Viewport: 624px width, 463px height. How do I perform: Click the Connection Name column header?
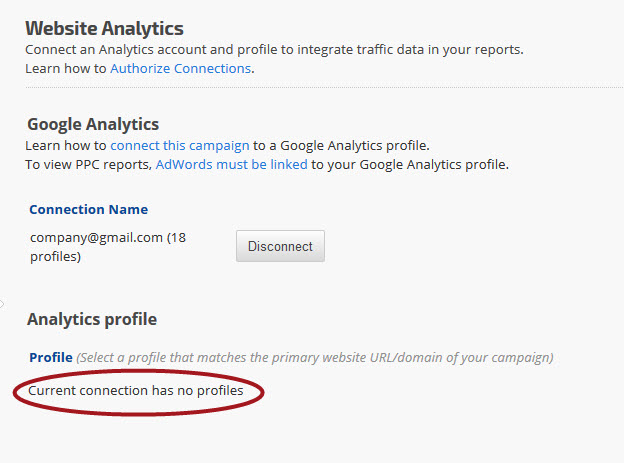88,210
